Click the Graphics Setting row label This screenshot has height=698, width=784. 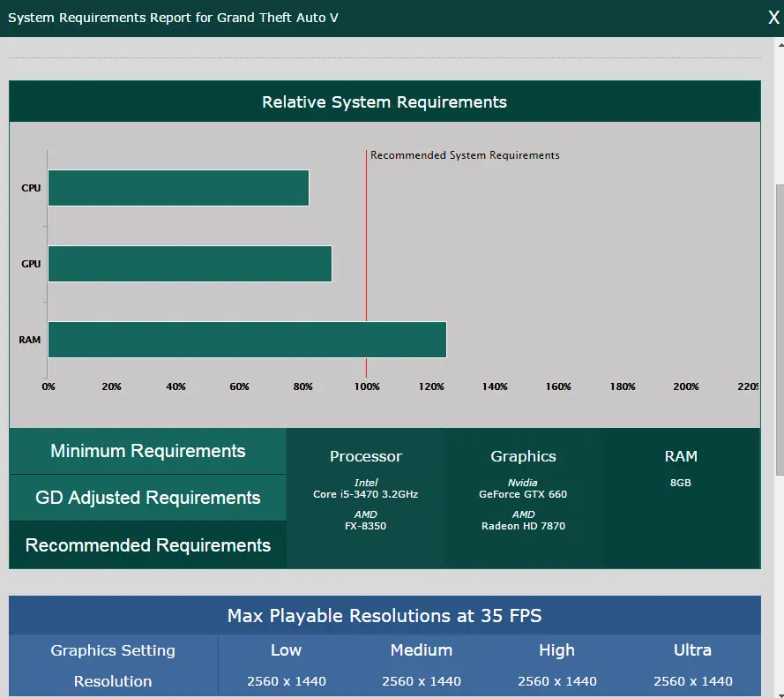click(113, 650)
